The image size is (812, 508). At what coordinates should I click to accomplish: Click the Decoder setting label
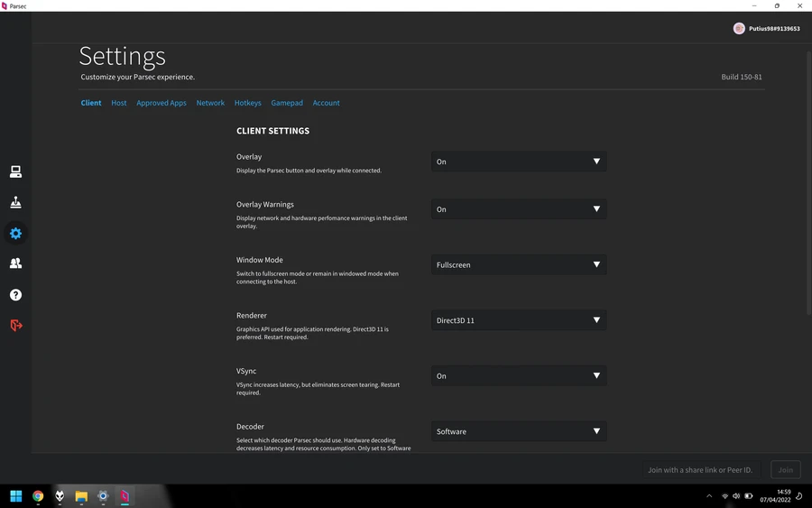(x=250, y=427)
